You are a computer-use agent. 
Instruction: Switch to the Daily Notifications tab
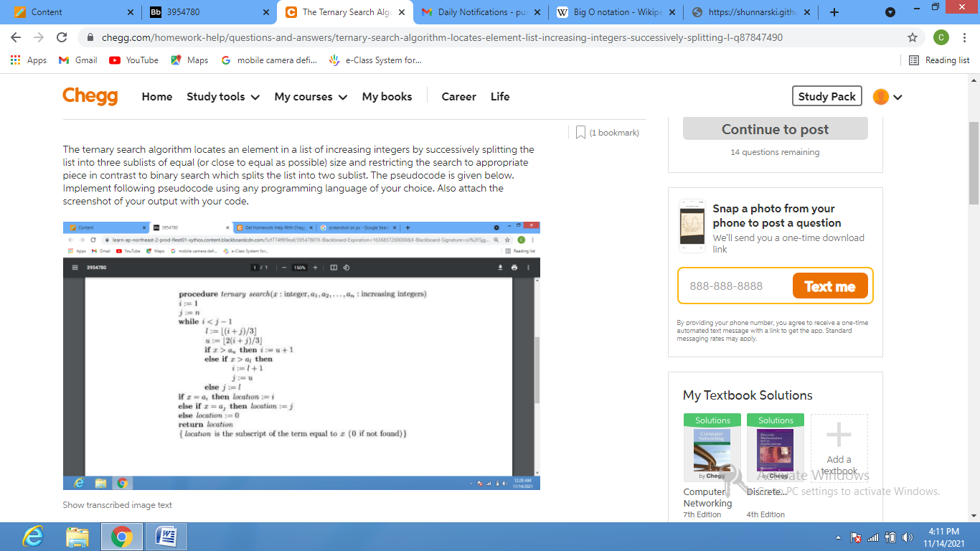[x=479, y=11]
